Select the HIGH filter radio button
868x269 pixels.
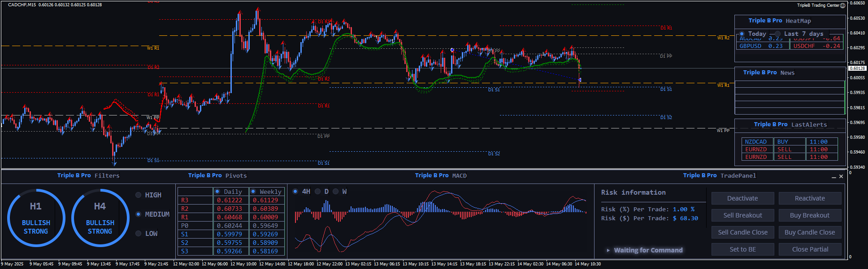pyautogui.click(x=139, y=195)
